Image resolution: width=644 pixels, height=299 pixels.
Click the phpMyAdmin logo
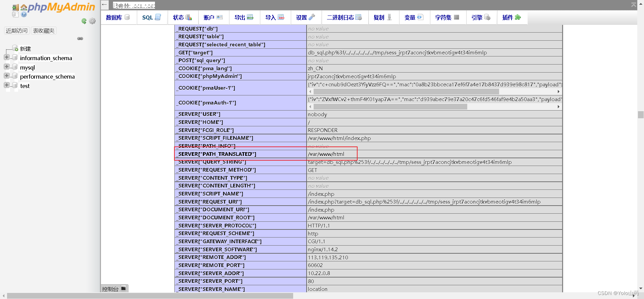(61, 7)
